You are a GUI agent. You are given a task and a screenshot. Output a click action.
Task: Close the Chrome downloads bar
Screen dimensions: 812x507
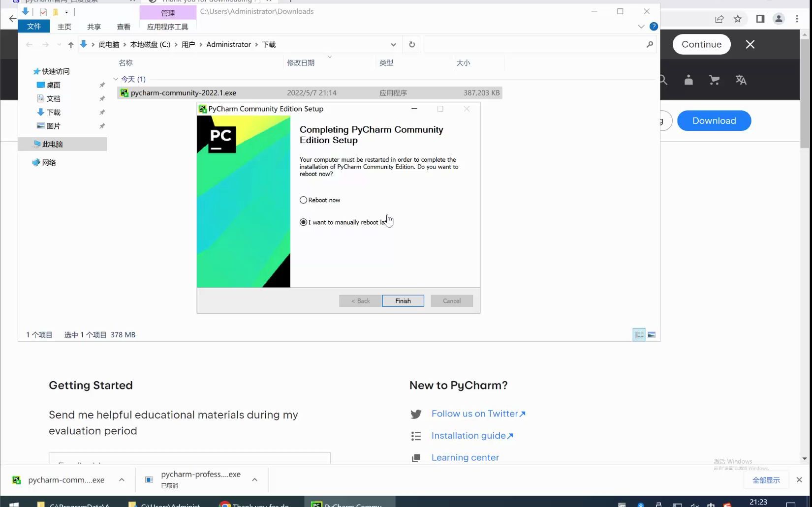tap(799, 480)
